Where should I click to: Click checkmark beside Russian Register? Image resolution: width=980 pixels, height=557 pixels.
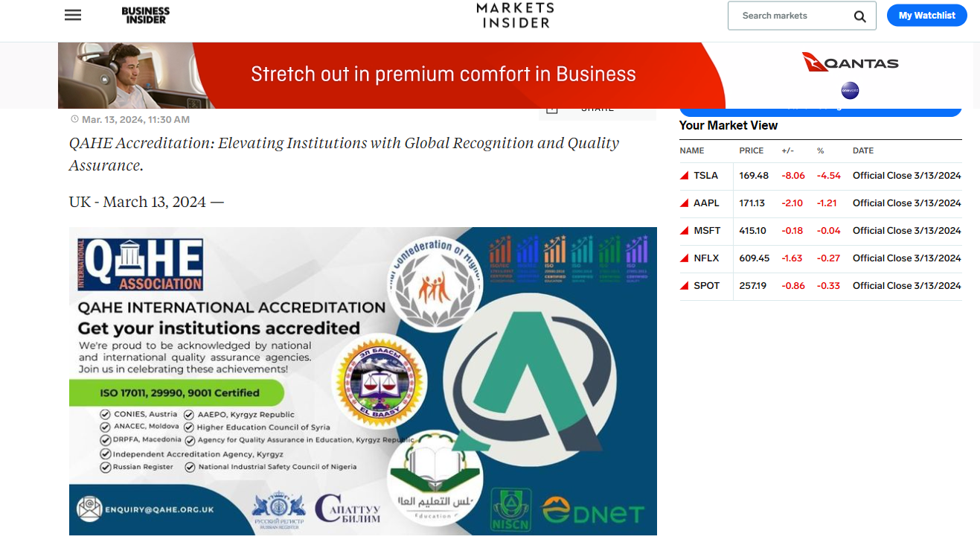tap(106, 467)
